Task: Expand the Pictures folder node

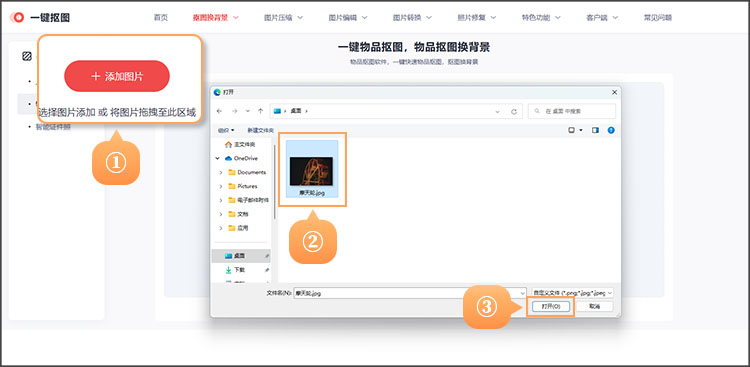Action: 221,186
